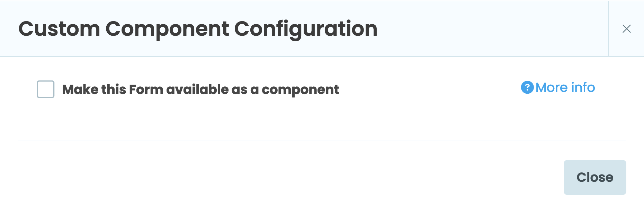
Task: Select the circular help badge beside More info
Action: [527, 88]
